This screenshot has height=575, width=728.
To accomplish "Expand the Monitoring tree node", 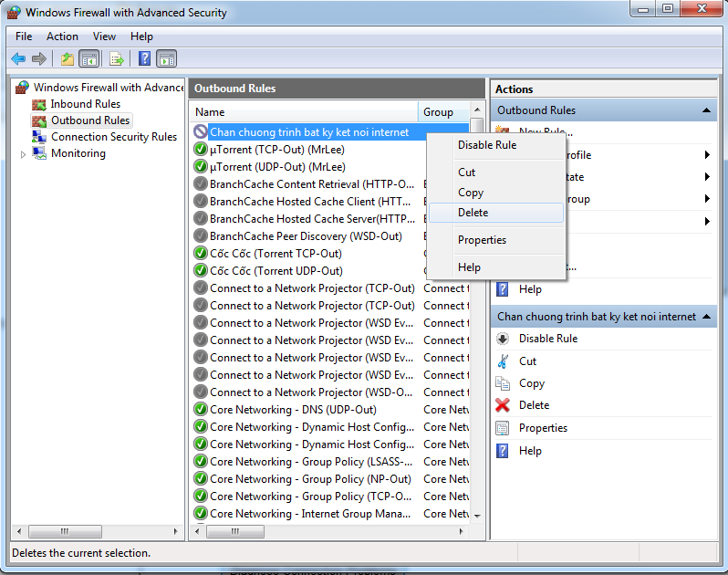I will [x=24, y=154].
